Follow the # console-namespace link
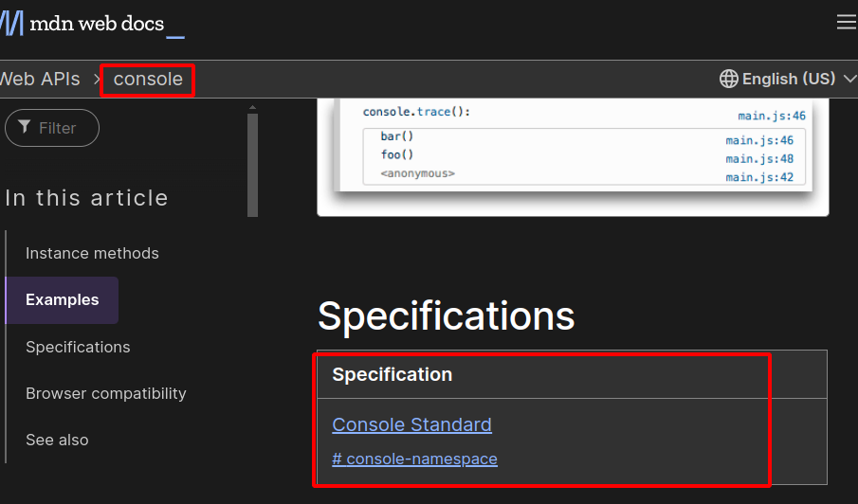858x504 pixels. (x=414, y=459)
